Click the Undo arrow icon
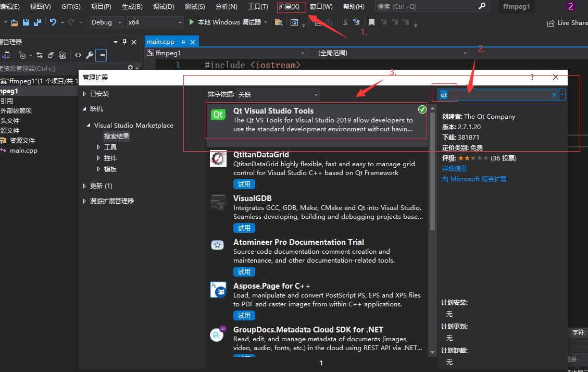 point(53,22)
